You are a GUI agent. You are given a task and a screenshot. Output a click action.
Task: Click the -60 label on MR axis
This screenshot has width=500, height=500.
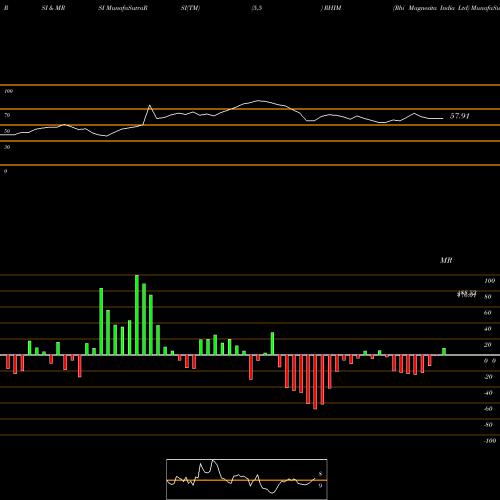(x=488, y=409)
